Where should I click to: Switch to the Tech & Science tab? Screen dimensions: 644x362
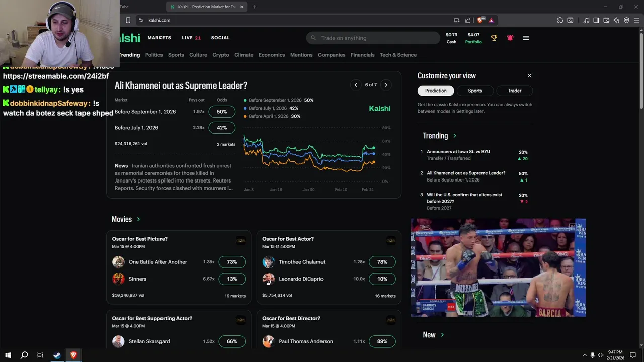(398, 55)
